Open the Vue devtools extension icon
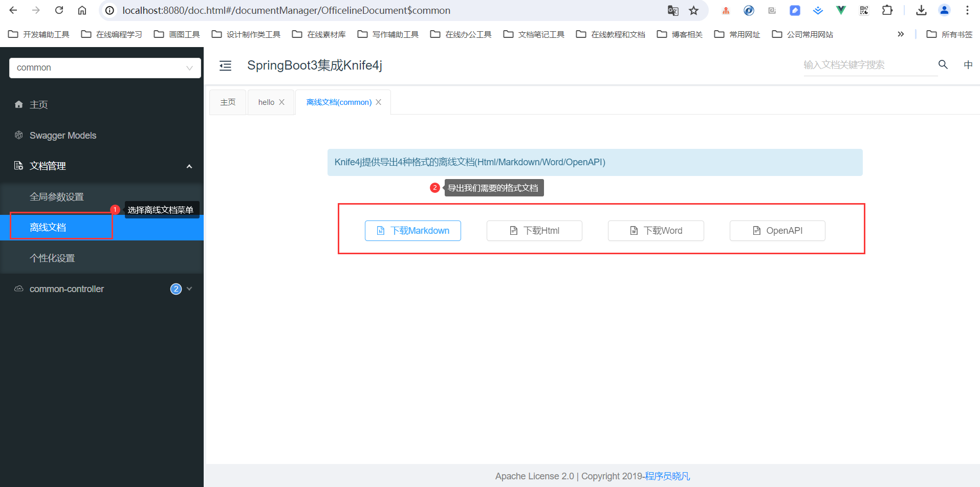The width and height of the screenshot is (980, 487). [x=841, y=10]
